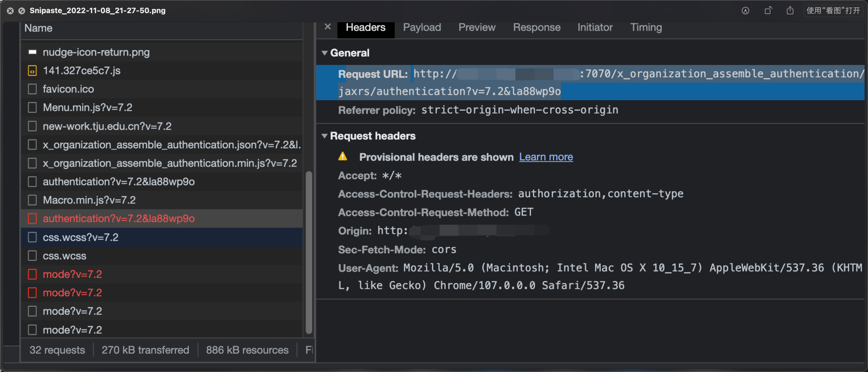Click the rotate image icon in title bar
Screen dimensions: 868x372
click(x=768, y=11)
